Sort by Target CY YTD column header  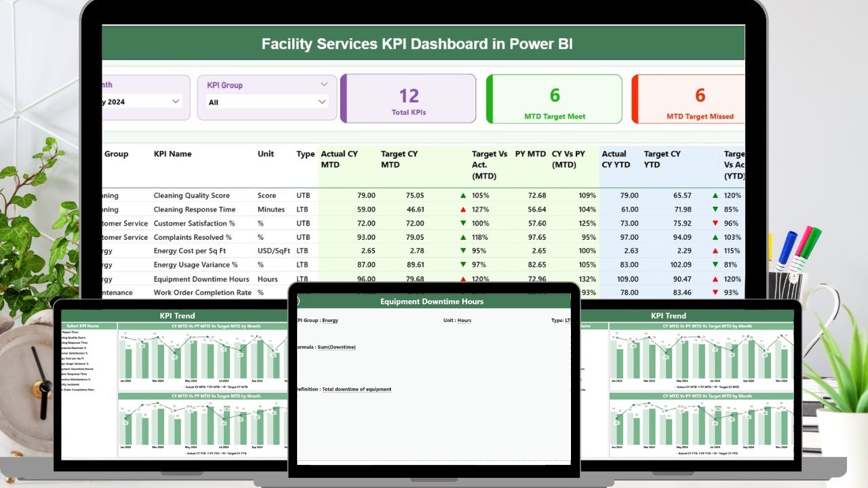tap(662, 159)
